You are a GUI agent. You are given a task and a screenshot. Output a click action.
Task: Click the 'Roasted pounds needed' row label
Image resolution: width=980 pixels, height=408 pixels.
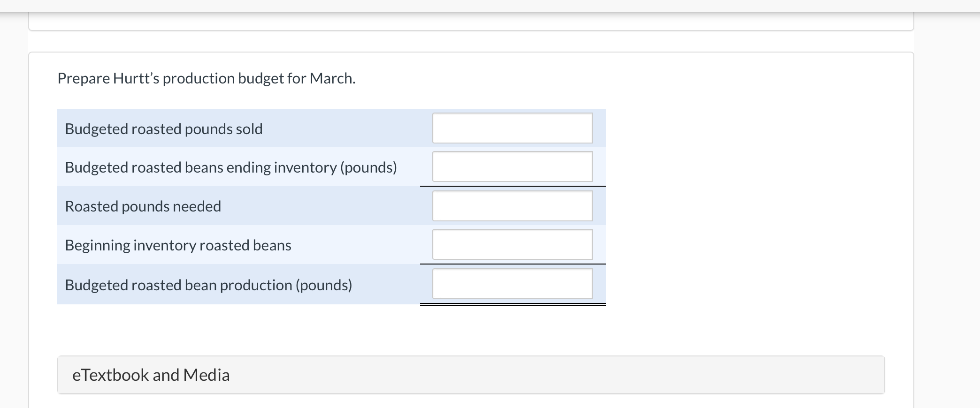(143, 206)
